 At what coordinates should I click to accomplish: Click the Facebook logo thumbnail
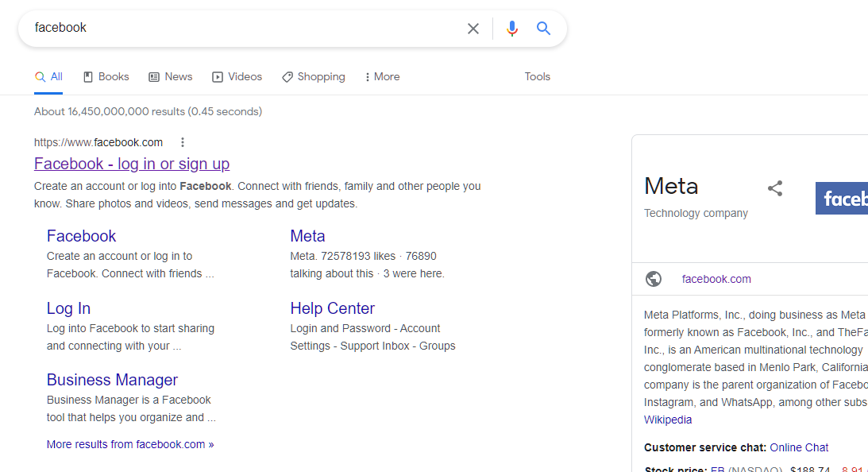tap(842, 198)
